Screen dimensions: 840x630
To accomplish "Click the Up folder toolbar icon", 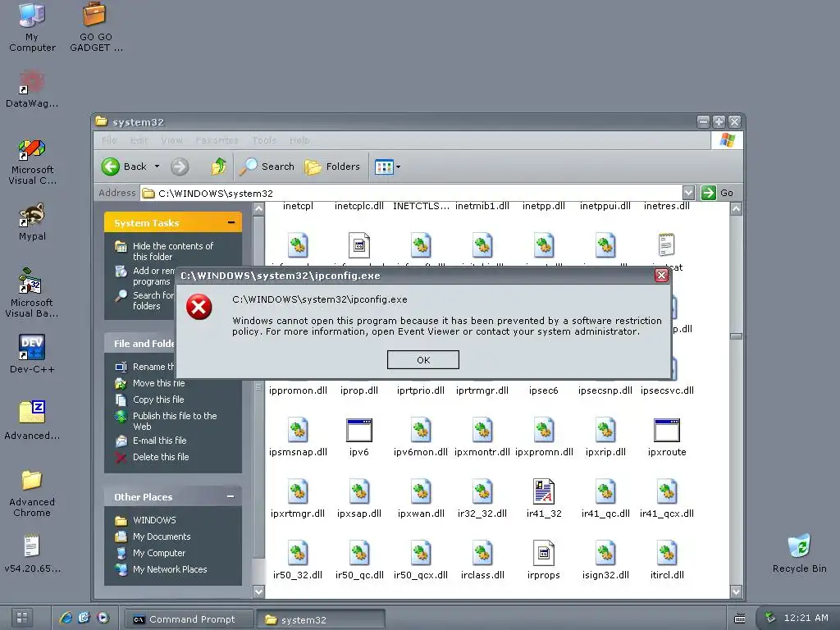I will (x=218, y=167).
